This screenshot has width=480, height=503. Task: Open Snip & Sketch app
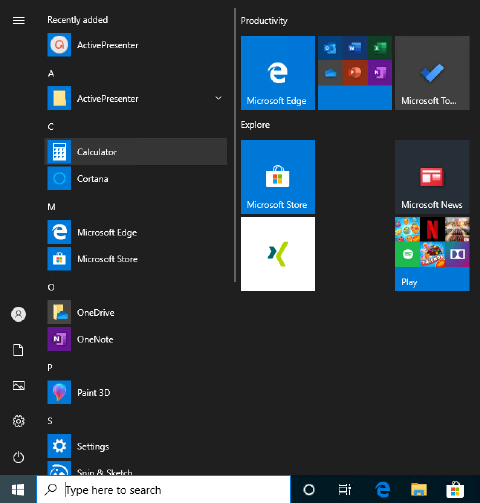coord(136,468)
